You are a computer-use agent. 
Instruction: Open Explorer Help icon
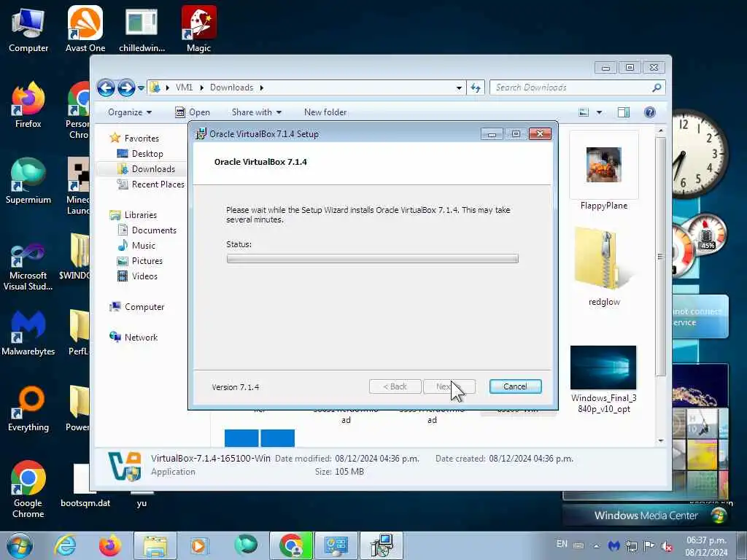pos(649,112)
